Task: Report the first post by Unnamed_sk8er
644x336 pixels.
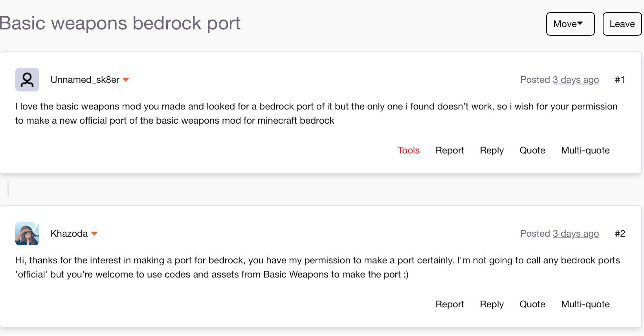Action: pos(450,150)
